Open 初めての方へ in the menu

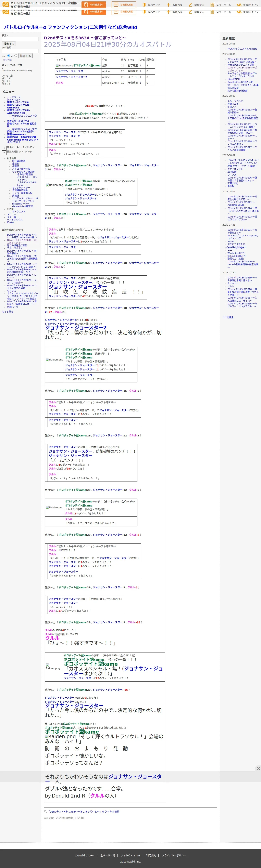(x=14, y=100)
